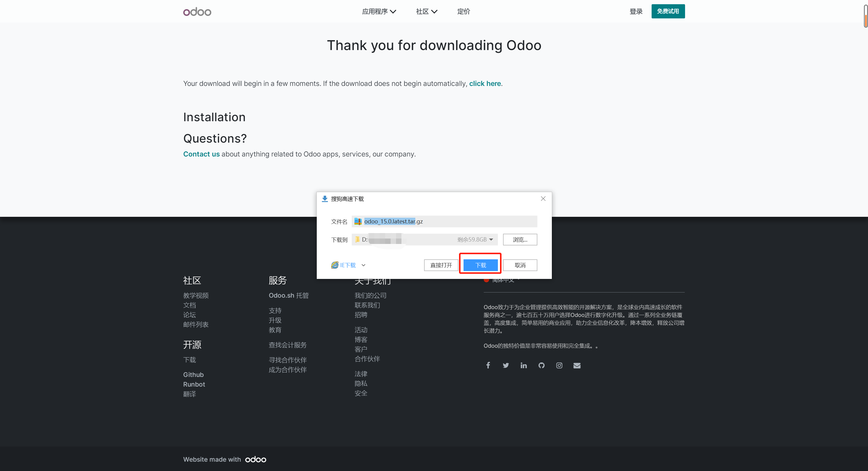Close the Sogou download dialog
Image resolution: width=868 pixels, height=471 pixels.
pyautogui.click(x=543, y=199)
